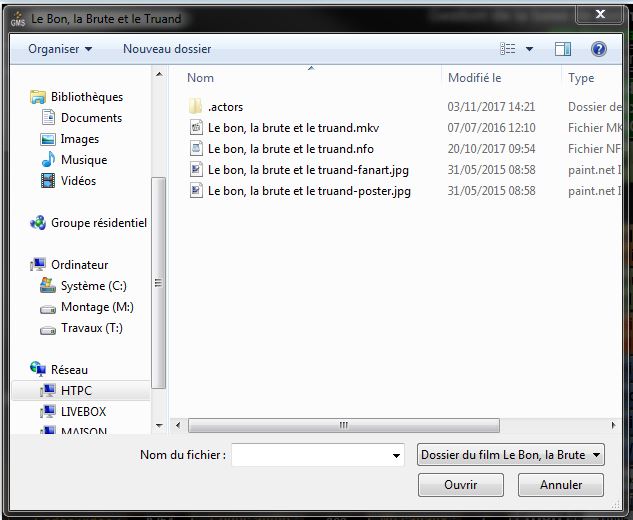This screenshot has height=520, width=633.
Task: Select the truand-fanart.jpg file
Action: click(x=308, y=170)
